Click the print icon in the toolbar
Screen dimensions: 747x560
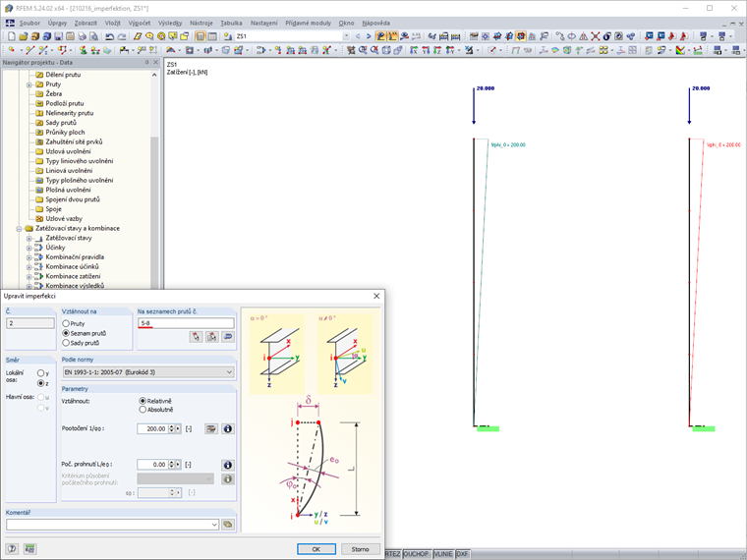coord(82,36)
